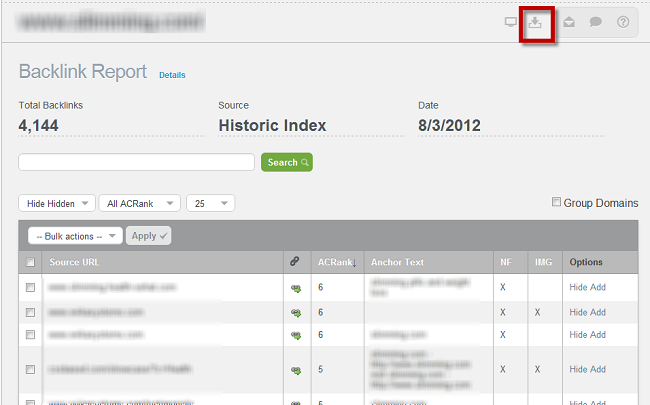Open the 25 results-per-page dropdown
The width and height of the screenshot is (650, 405).
pos(210,203)
